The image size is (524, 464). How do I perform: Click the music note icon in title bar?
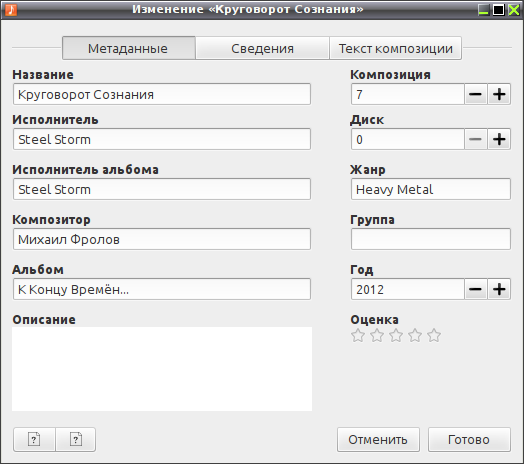(11, 9)
